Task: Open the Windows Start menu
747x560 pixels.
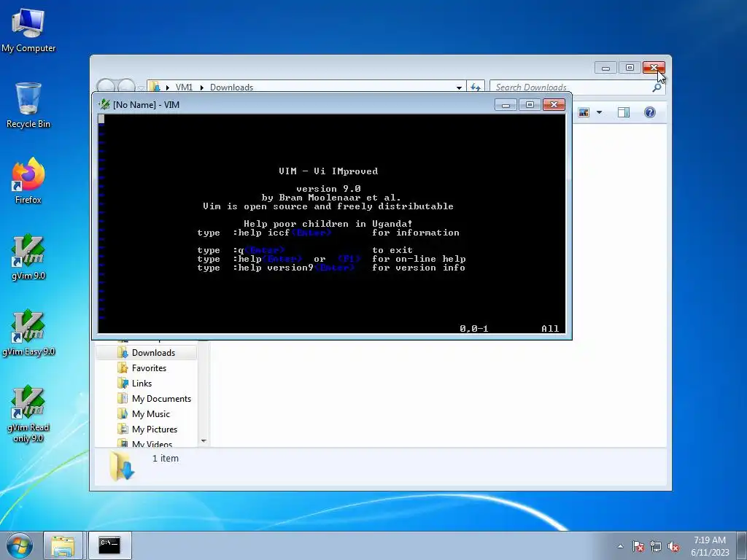Action: coord(20,545)
